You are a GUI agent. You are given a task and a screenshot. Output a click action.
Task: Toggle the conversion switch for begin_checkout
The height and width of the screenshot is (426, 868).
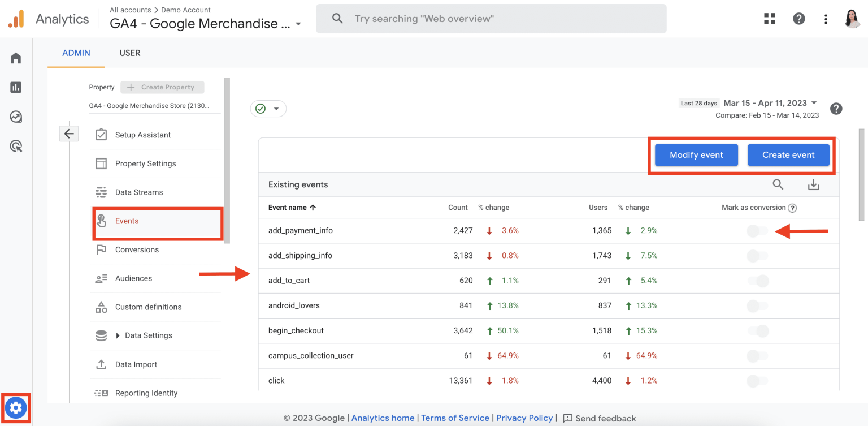coord(757,330)
